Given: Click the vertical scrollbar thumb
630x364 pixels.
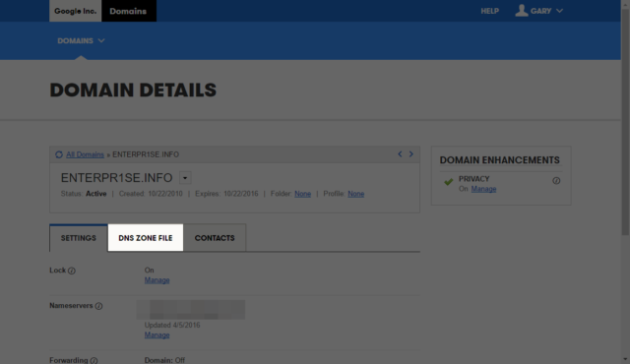Looking at the screenshot, I should (625, 121).
